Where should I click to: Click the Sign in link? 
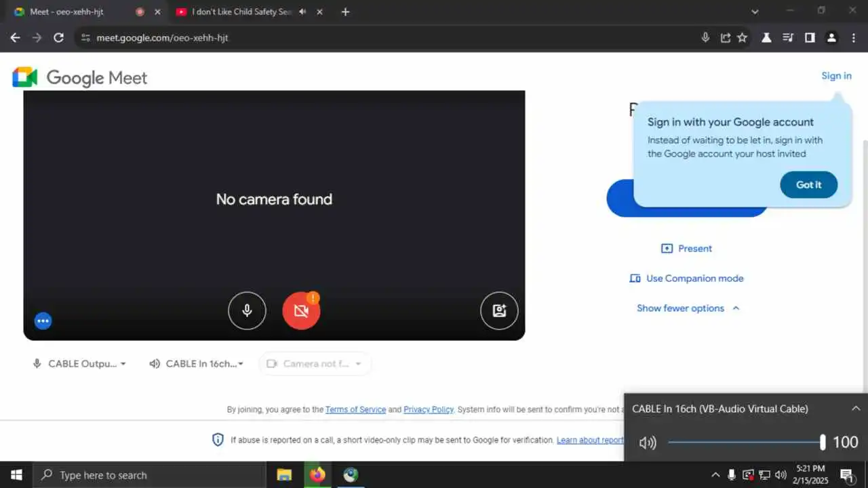[x=836, y=76]
